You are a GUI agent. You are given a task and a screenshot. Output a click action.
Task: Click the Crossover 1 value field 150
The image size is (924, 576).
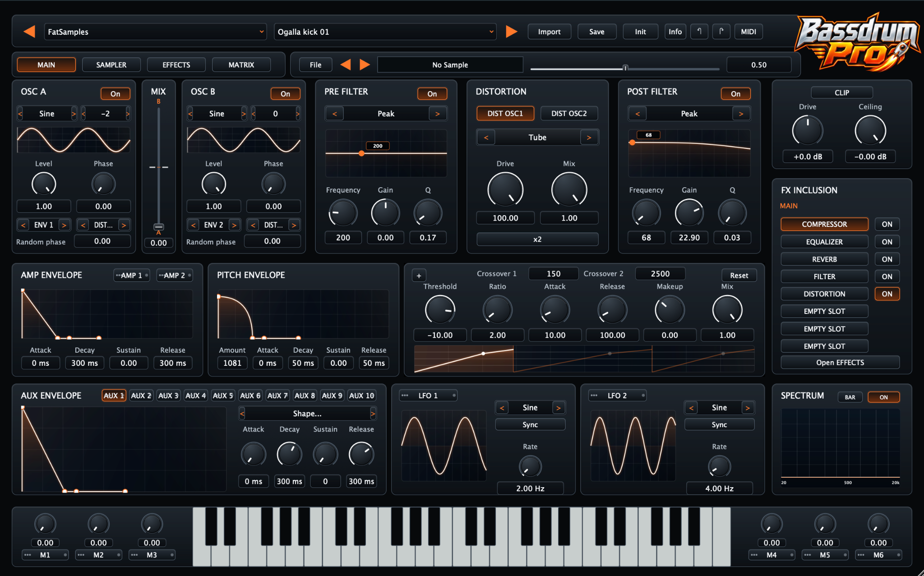point(554,274)
